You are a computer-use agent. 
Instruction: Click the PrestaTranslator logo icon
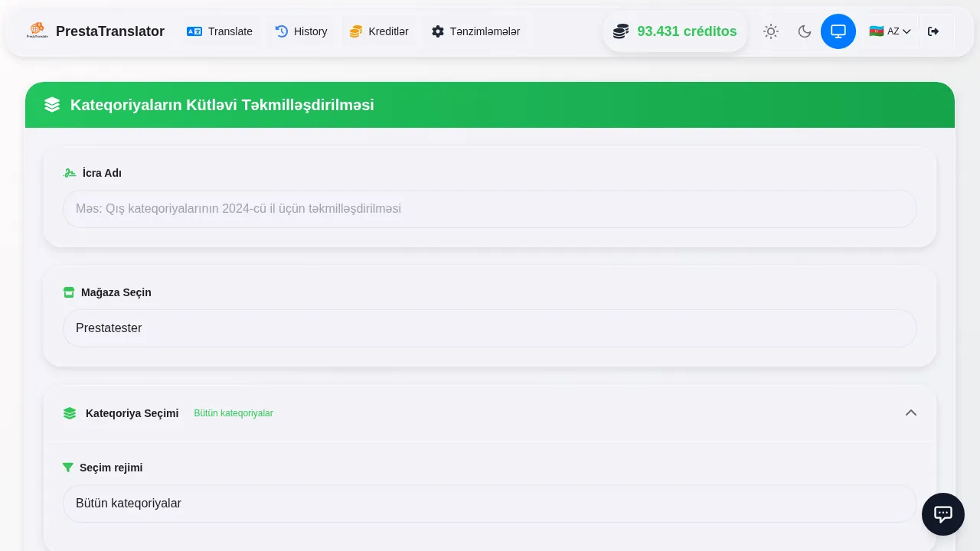pos(37,31)
